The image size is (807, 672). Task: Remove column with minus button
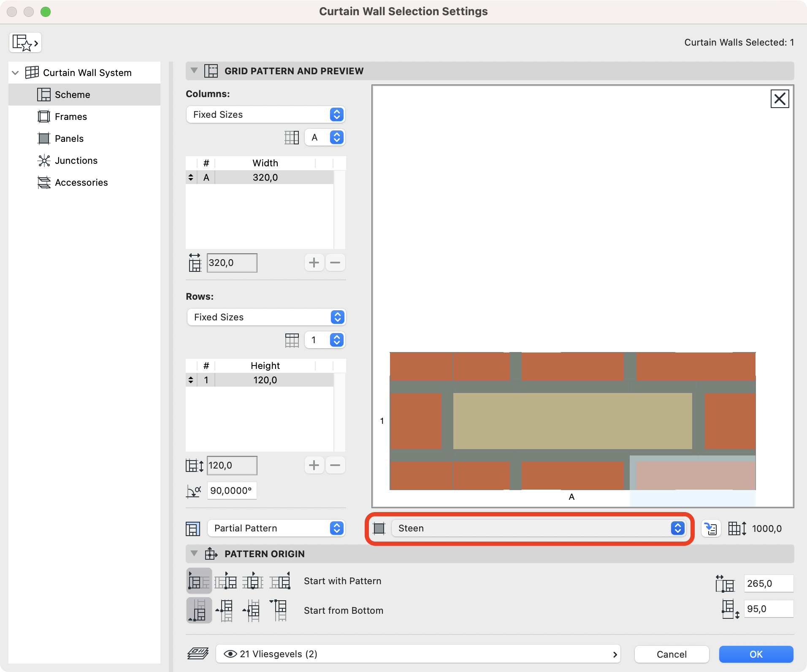pyautogui.click(x=335, y=263)
